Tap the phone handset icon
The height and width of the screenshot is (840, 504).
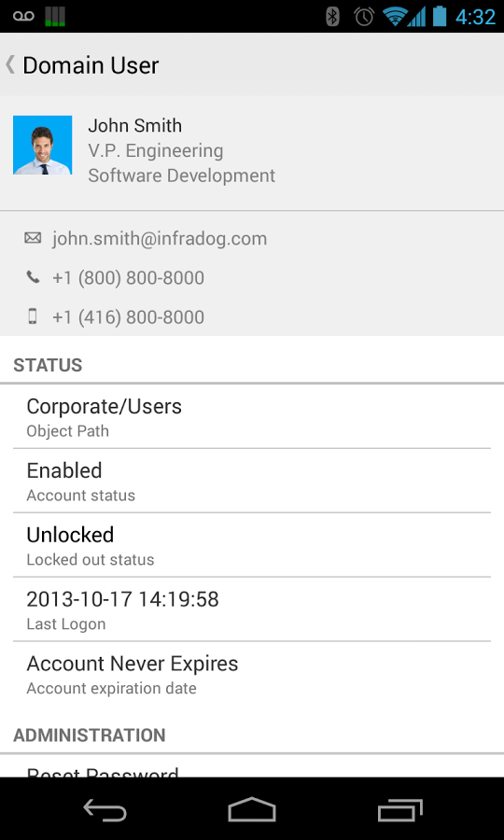click(x=33, y=277)
